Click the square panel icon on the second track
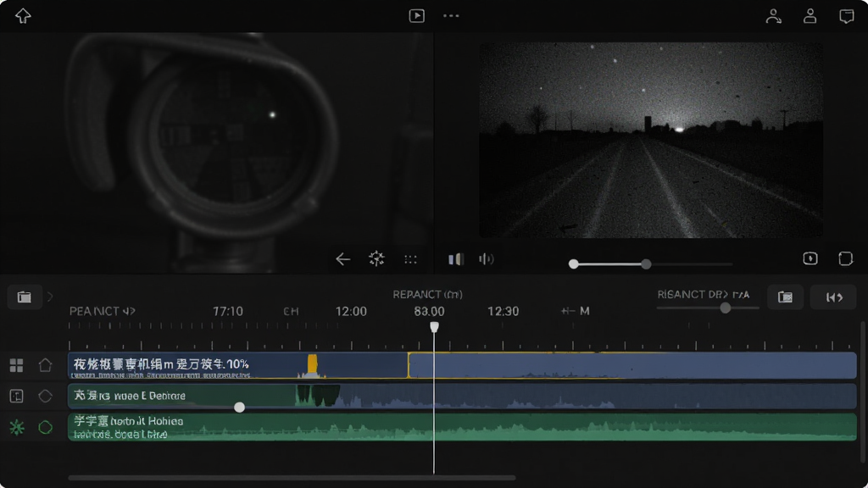The height and width of the screenshot is (488, 868). 17,396
